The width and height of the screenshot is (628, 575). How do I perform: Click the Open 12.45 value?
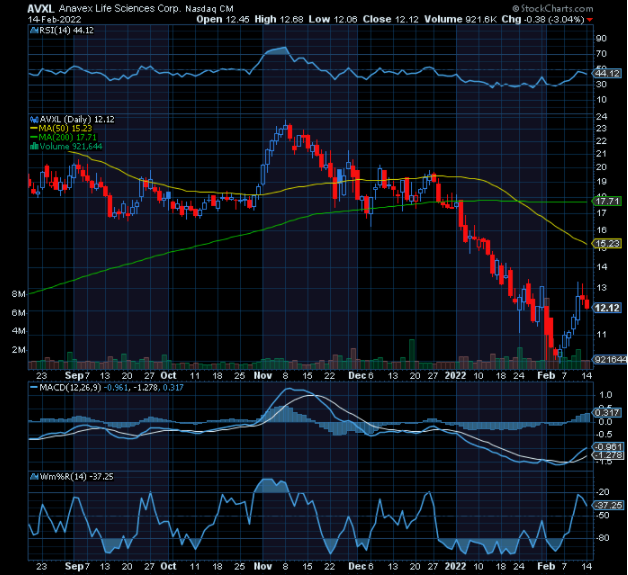tap(223, 19)
